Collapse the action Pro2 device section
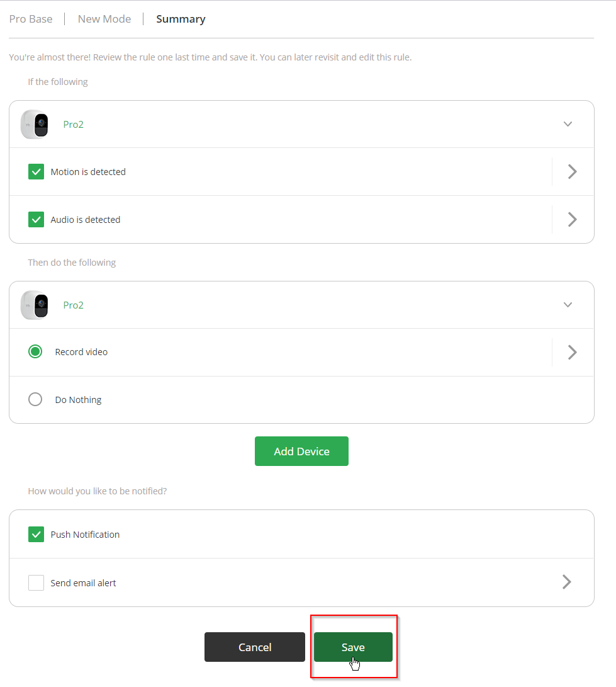 (568, 305)
